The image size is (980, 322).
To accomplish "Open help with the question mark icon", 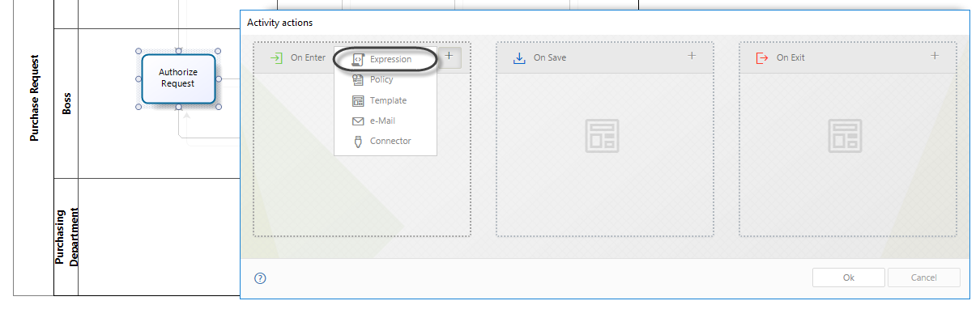I will coord(260,278).
